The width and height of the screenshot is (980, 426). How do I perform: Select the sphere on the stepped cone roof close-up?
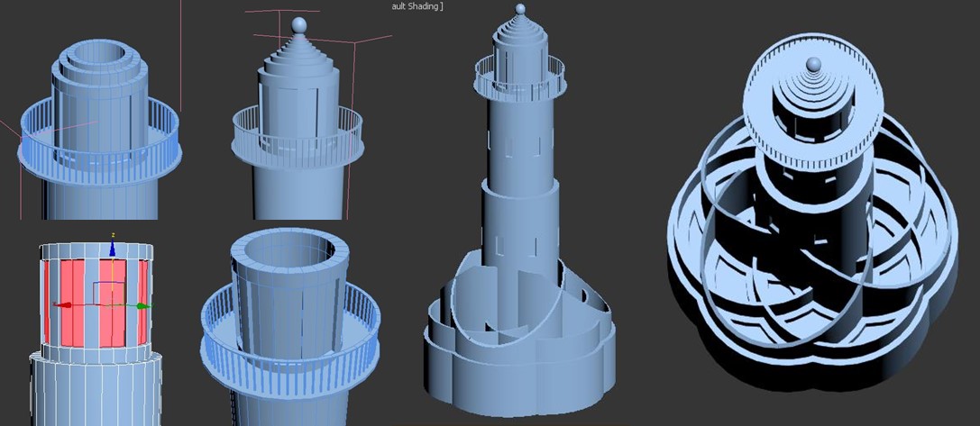click(x=299, y=25)
